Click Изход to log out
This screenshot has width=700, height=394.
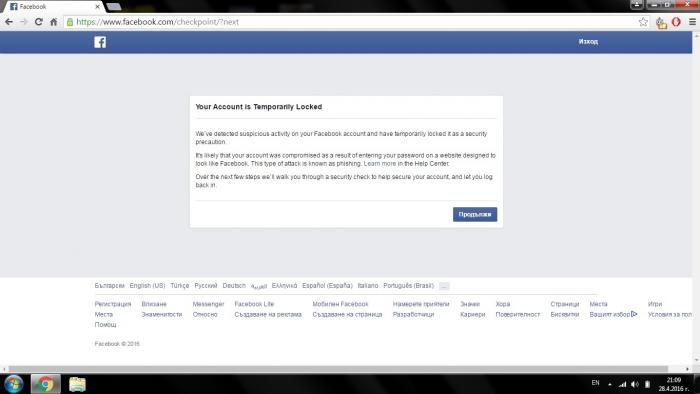(x=588, y=41)
